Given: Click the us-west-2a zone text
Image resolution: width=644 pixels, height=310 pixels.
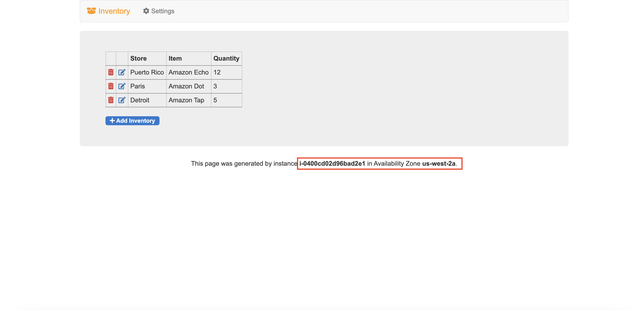Looking at the screenshot, I should [438, 164].
